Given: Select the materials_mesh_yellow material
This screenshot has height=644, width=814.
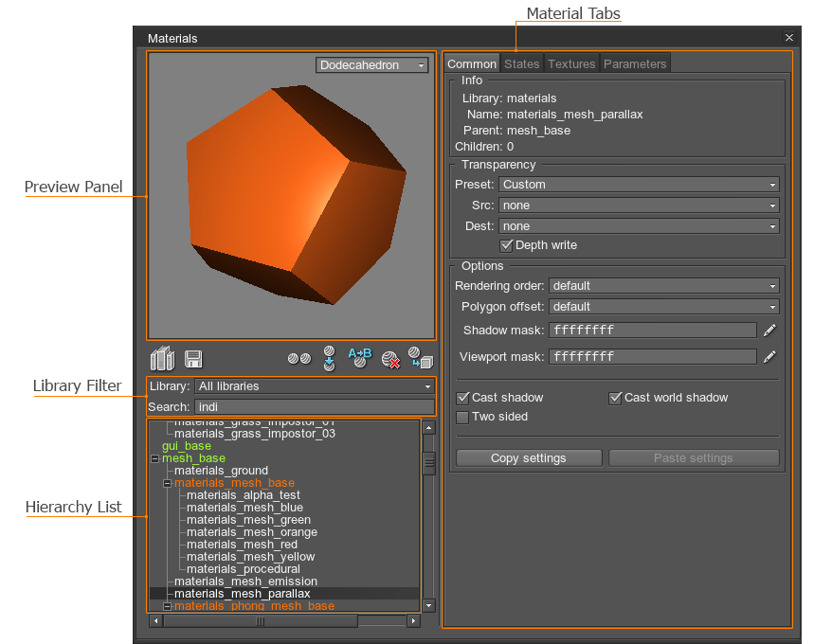Looking at the screenshot, I should 250,557.
